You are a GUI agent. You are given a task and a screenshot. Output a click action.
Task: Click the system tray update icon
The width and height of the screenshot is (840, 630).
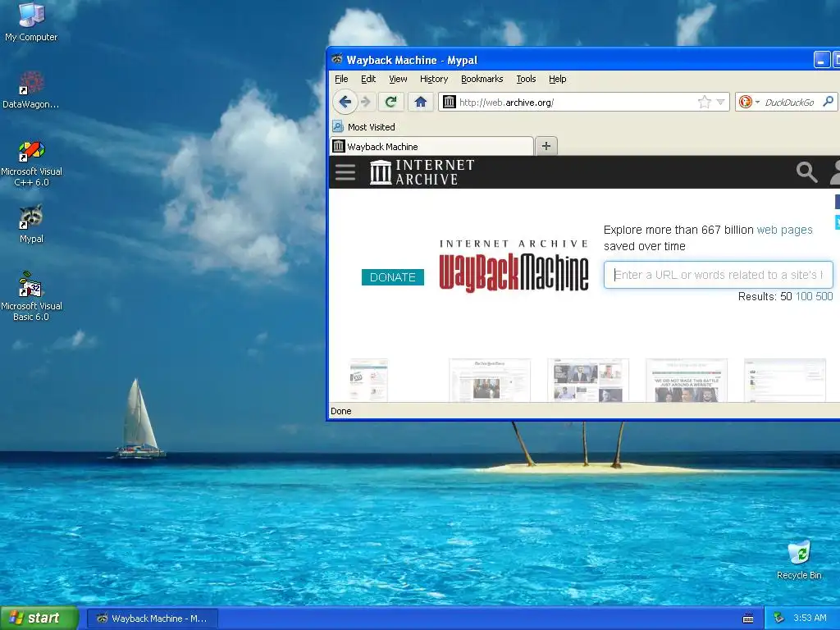[x=778, y=618]
